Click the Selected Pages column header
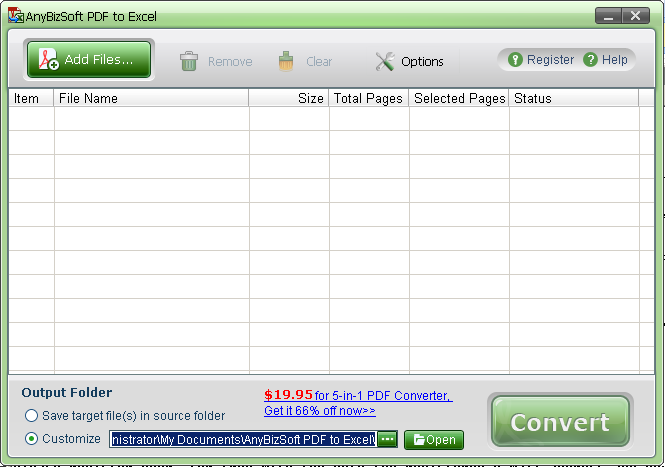 click(459, 98)
